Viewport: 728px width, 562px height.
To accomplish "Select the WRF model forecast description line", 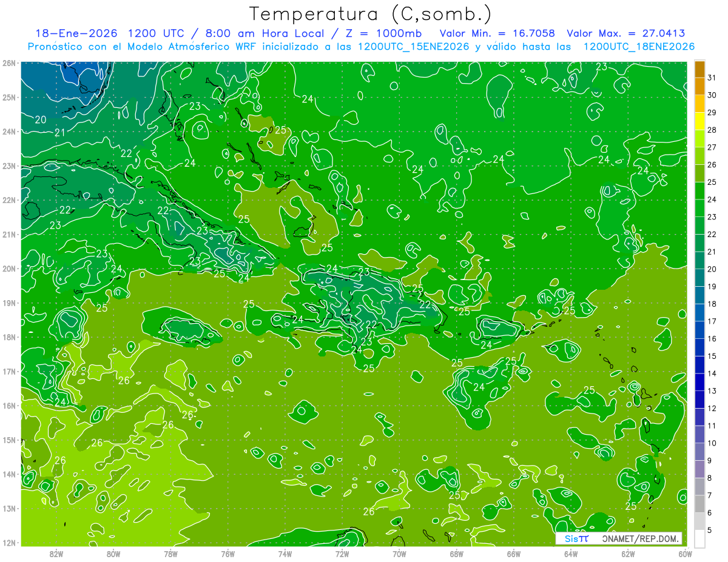I will pyautogui.click(x=361, y=47).
